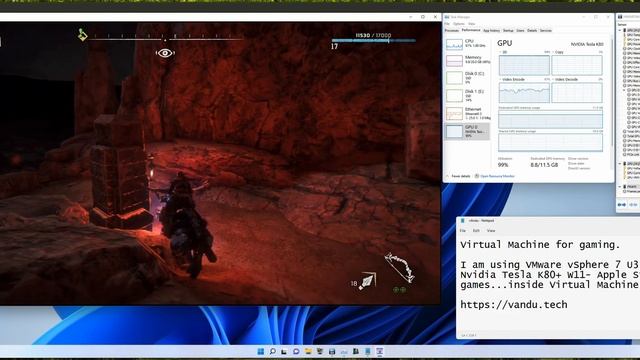This screenshot has height=360, width=640.
Task: Open Processes tab in Task Manager
Action: [x=452, y=31]
